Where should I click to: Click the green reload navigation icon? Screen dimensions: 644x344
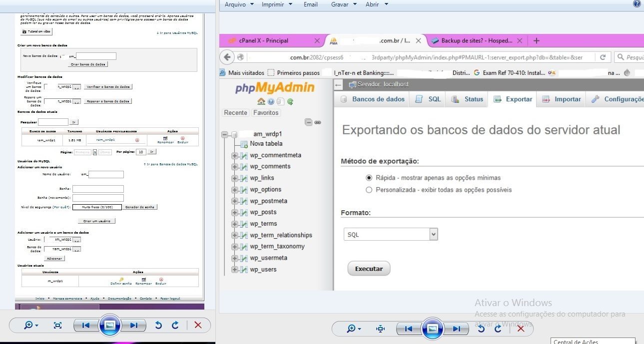[x=290, y=102]
